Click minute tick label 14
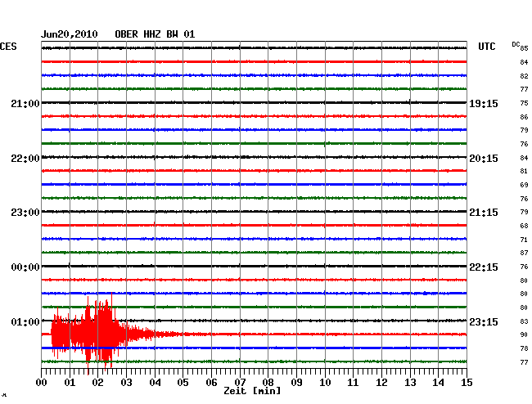The image size is (532, 404). pos(438,382)
